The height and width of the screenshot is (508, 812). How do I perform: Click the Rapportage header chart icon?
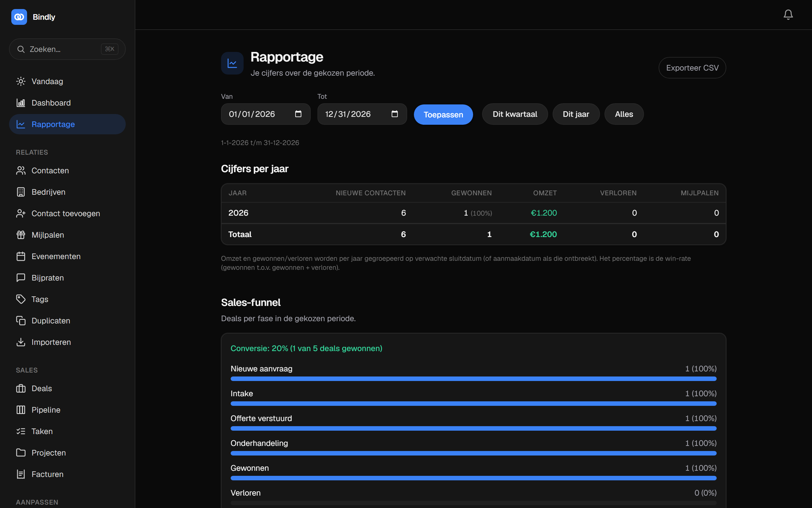click(x=232, y=63)
